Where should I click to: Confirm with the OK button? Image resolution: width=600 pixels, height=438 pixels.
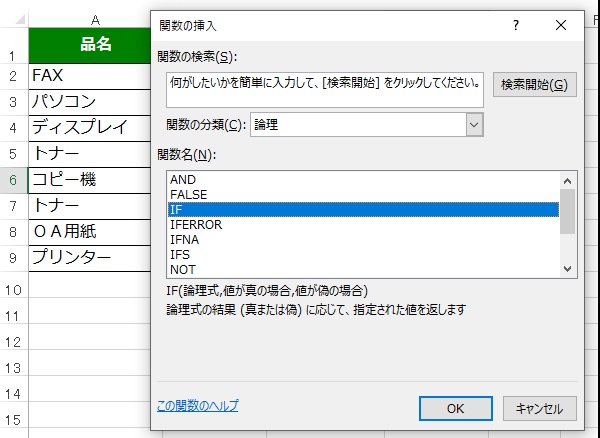pos(455,409)
